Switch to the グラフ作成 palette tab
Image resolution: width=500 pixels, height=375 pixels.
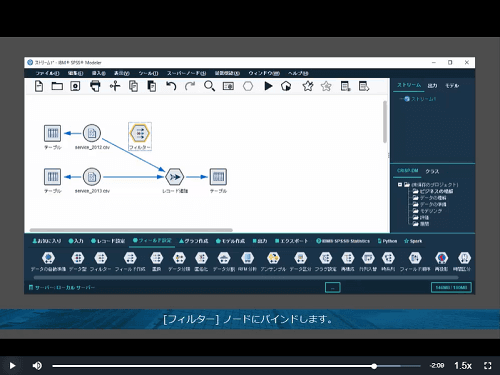[194, 241]
